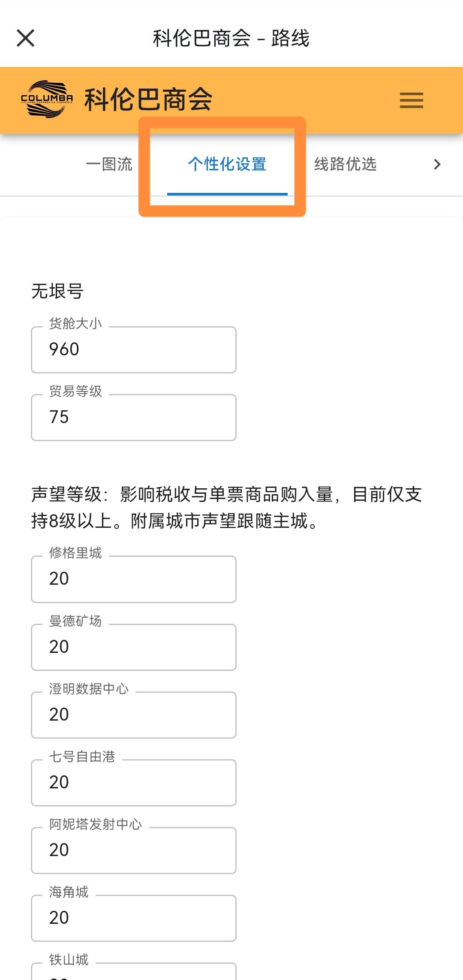This screenshot has width=463, height=980.
Task: Open the 线路优选 tab
Action: (x=345, y=164)
